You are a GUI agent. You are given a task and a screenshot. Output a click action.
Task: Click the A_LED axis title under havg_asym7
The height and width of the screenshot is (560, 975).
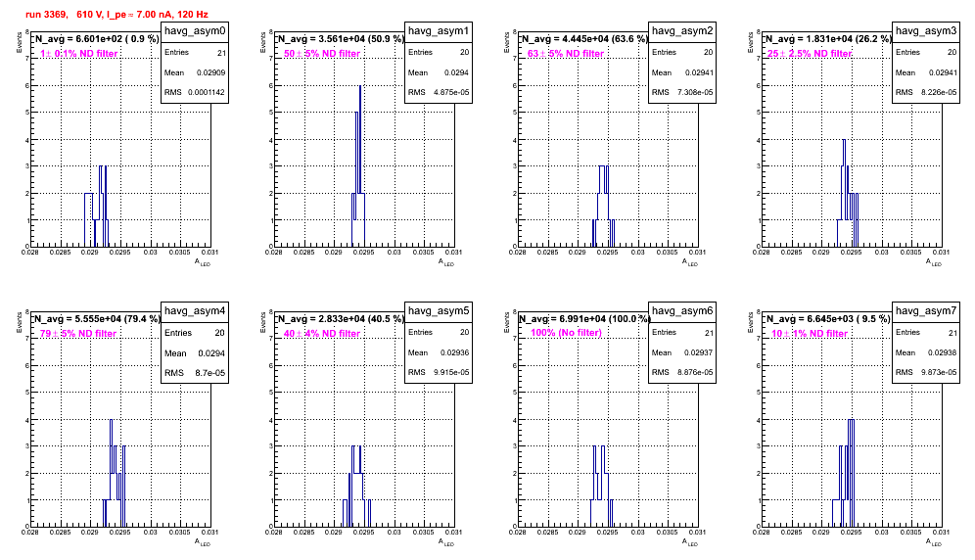934,542
